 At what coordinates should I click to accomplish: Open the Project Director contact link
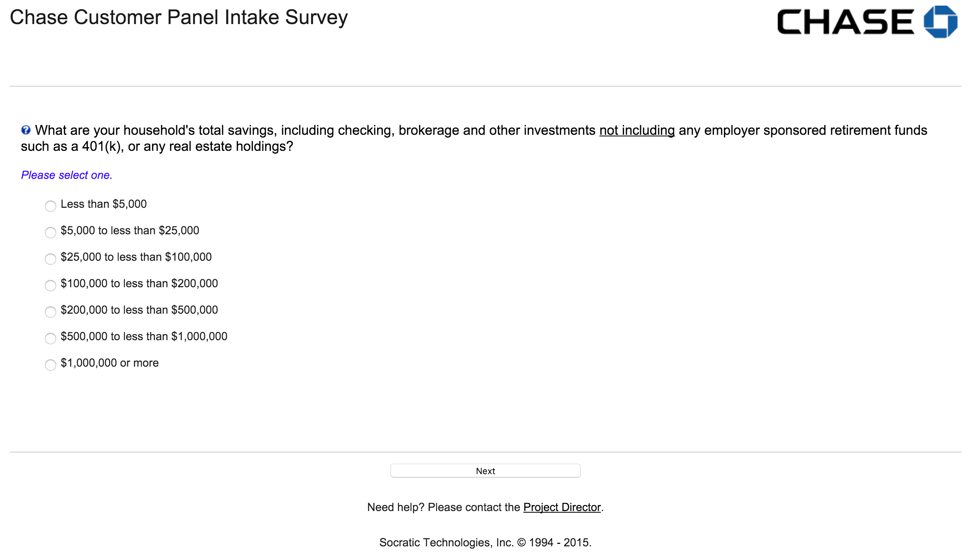coord(562,507)
